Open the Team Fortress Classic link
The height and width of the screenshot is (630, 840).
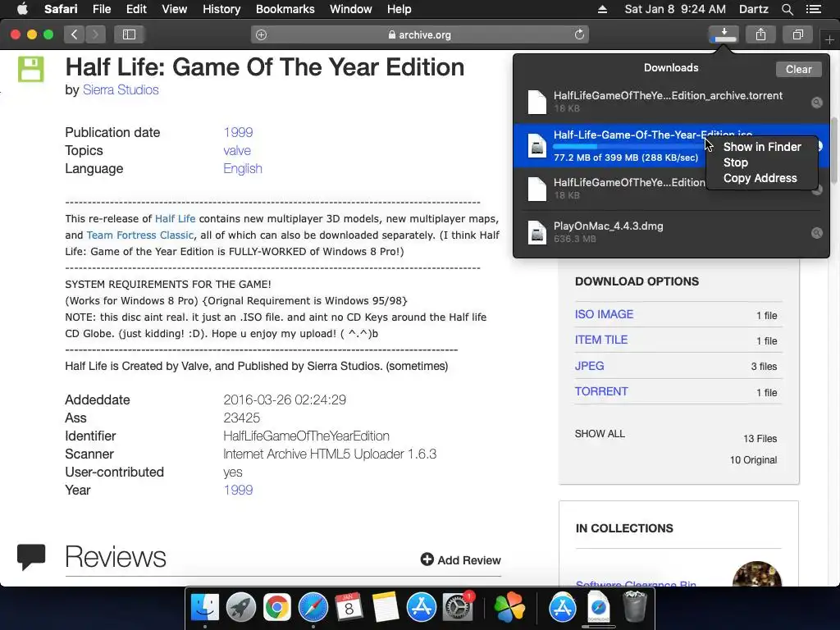(x=139, y=235)
